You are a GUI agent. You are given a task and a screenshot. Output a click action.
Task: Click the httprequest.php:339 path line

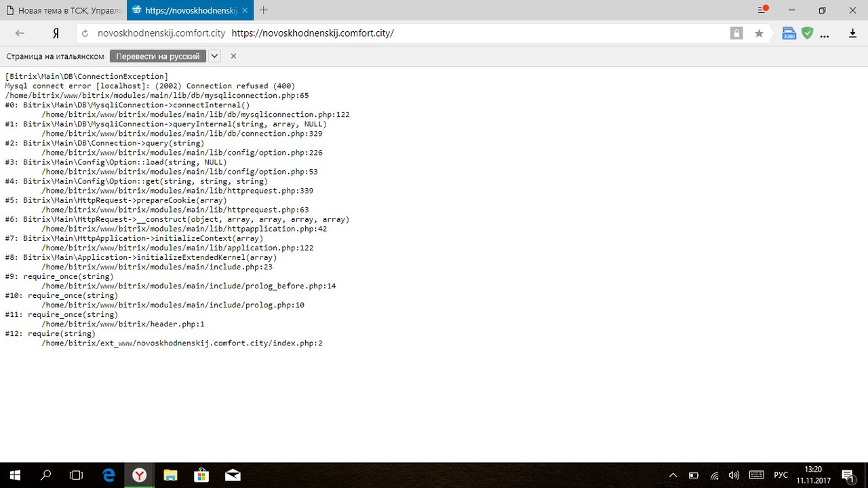click(177, 191)
